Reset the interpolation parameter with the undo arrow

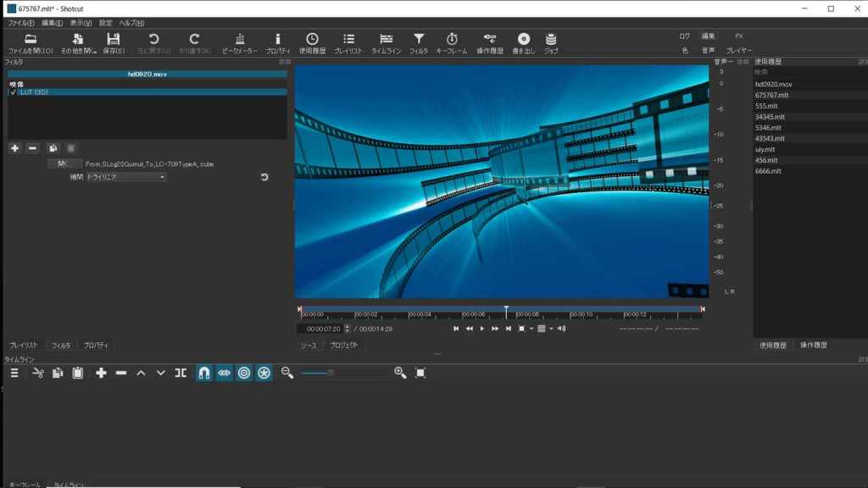[264, 177]
